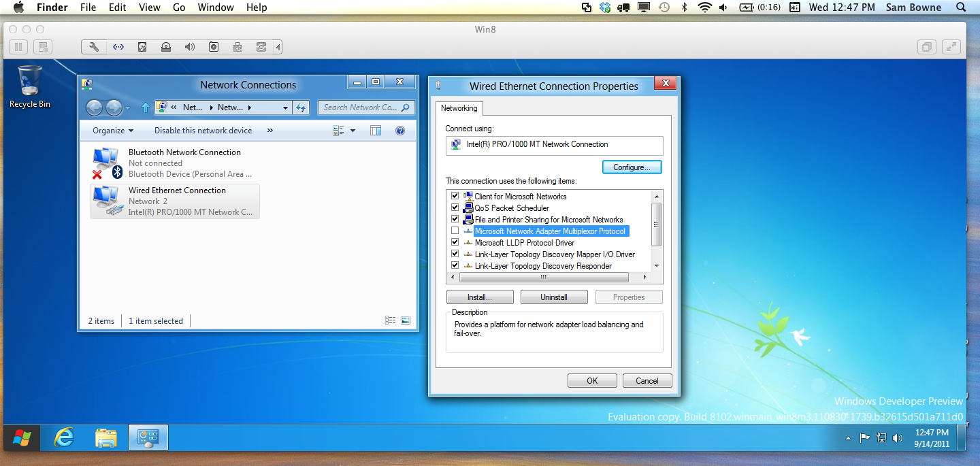Screen dimensions: 980x466
Task: Go forward in Network Connections window
Action: [x=114, y=107]
